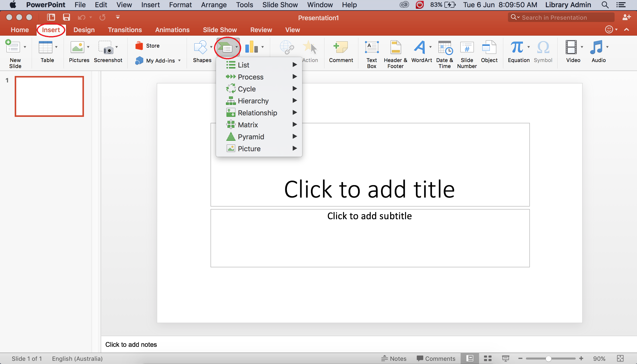
Task: Open the Arrange menu in menu bar
Action: click(x=214, y=5)
